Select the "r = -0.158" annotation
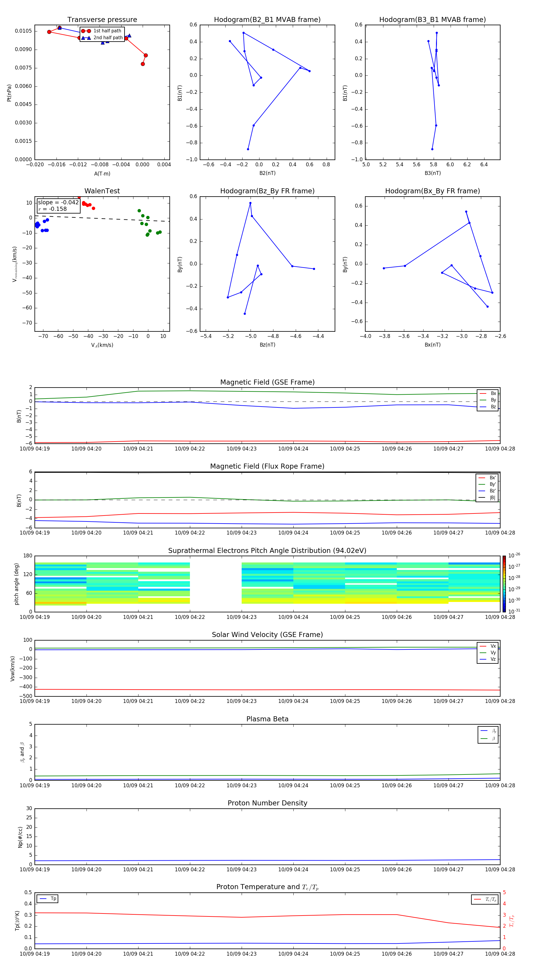 [x=53, y=209]
